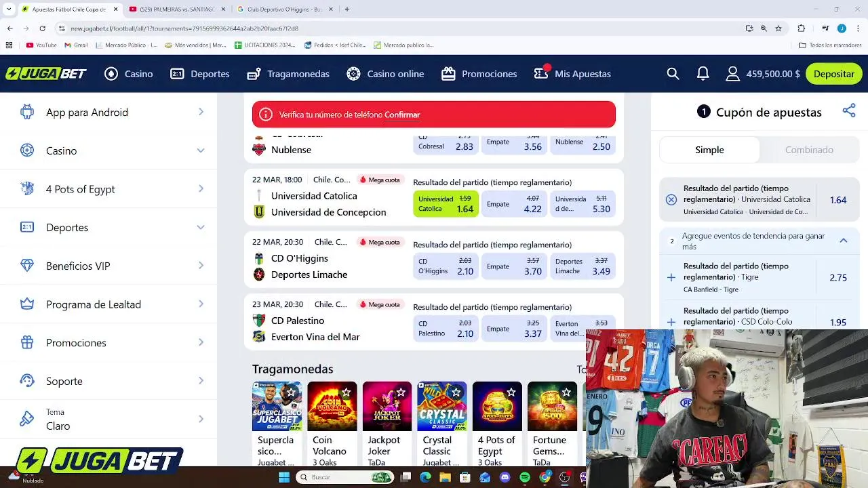Click the Promociones gift icon in sidebar
This screenshot has height=488, width=868.
[x=27, y=342]
